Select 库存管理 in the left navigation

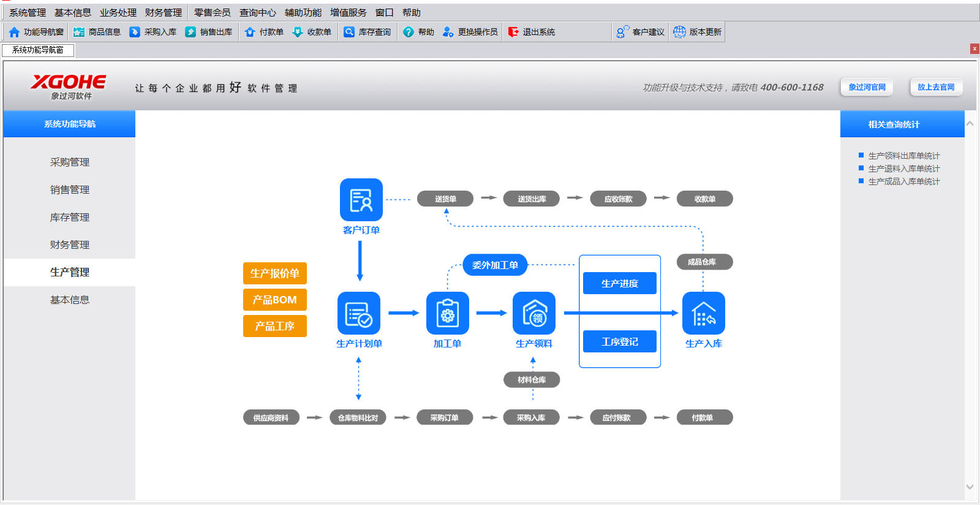pos(70,217)
